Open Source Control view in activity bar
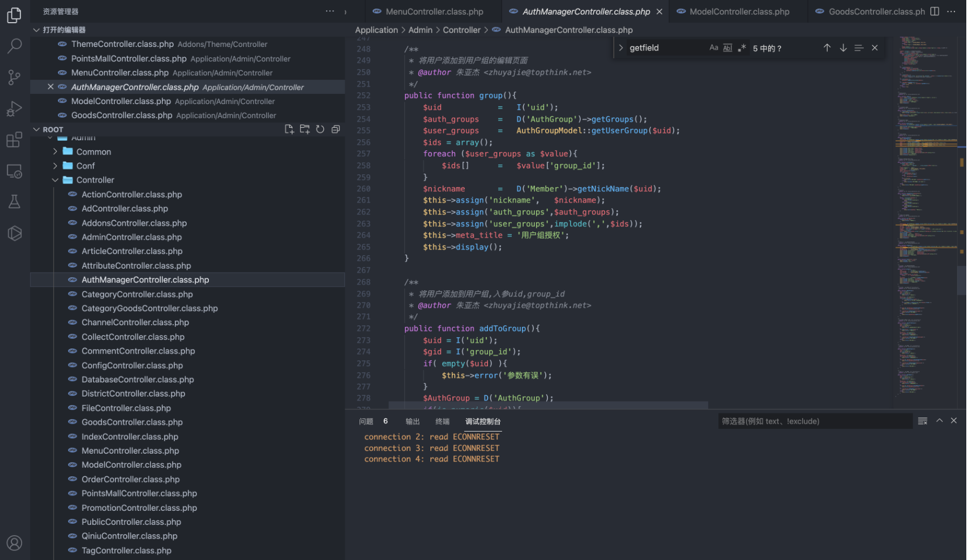 (x=14, y=77)
